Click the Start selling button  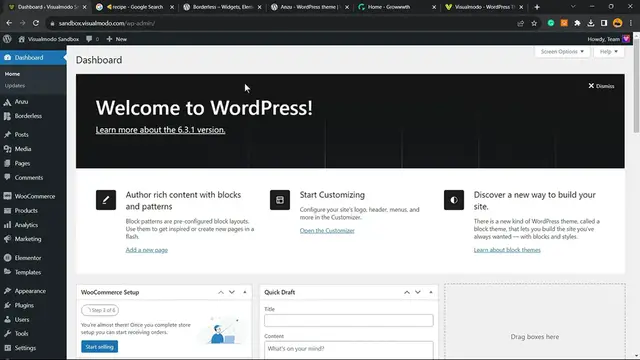(x=100, y=347)
